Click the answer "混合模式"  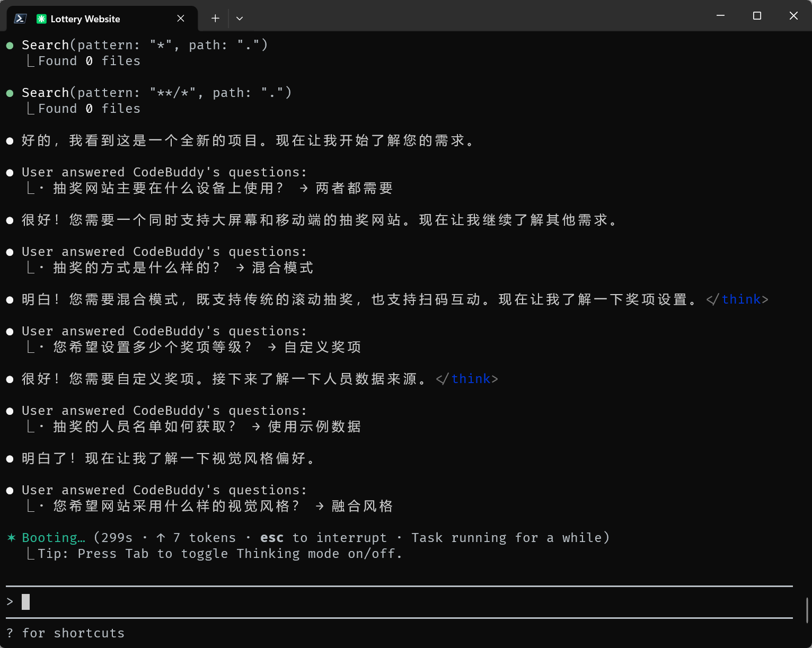point(283,268)
